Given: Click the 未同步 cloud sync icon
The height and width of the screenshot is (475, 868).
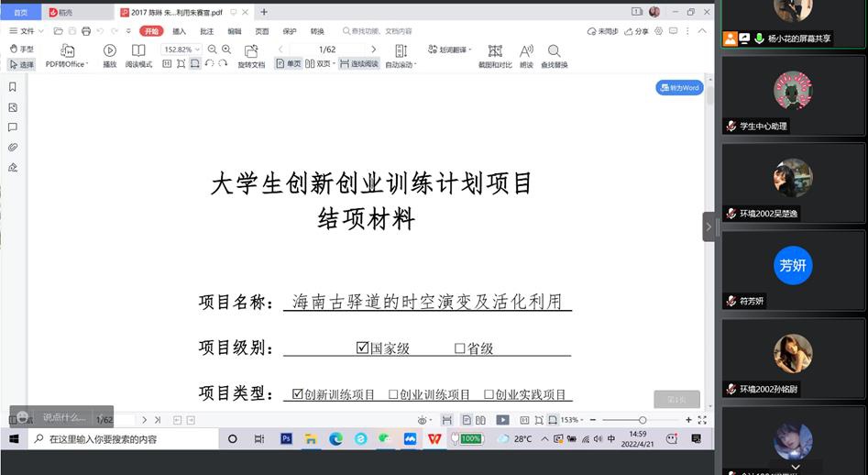Looking at the screenshot, I should click(602, 31).
